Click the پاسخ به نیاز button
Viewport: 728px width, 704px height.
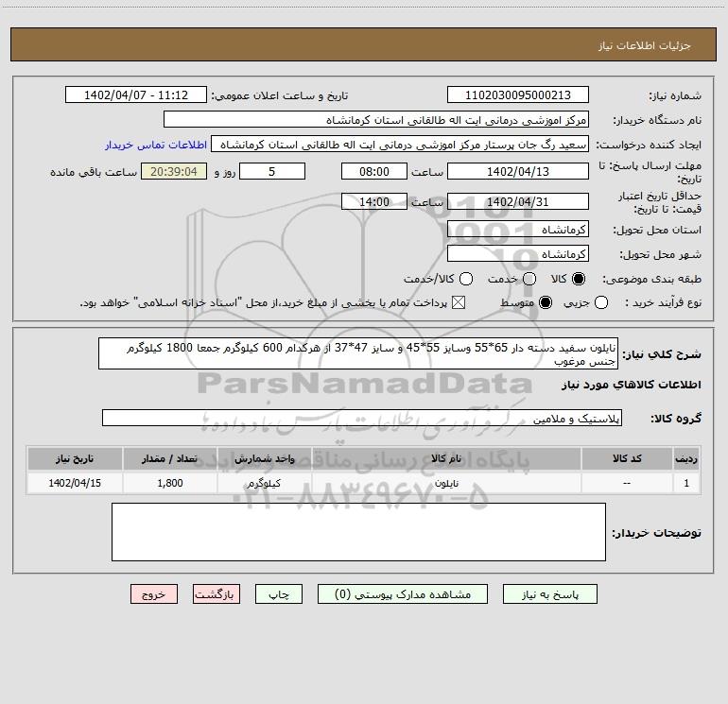point(549,594)
